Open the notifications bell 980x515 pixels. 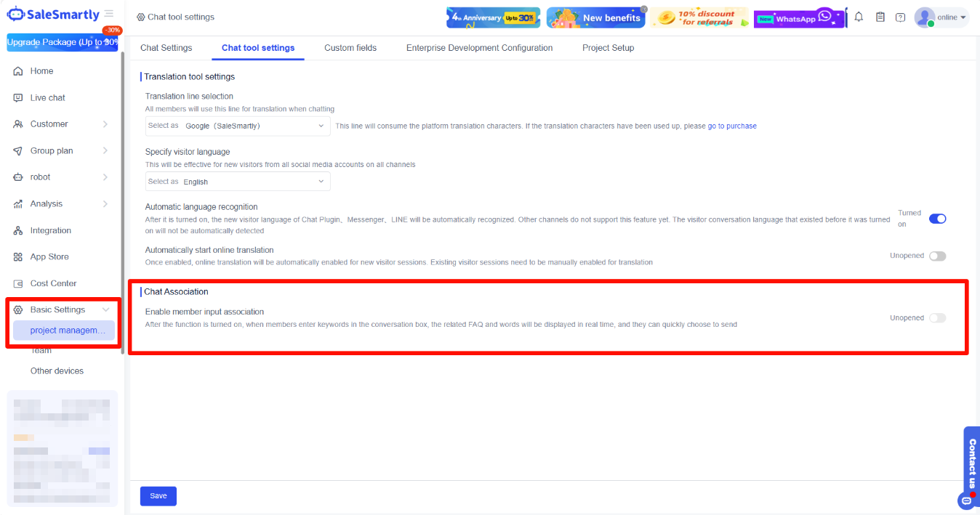(859, 17)
